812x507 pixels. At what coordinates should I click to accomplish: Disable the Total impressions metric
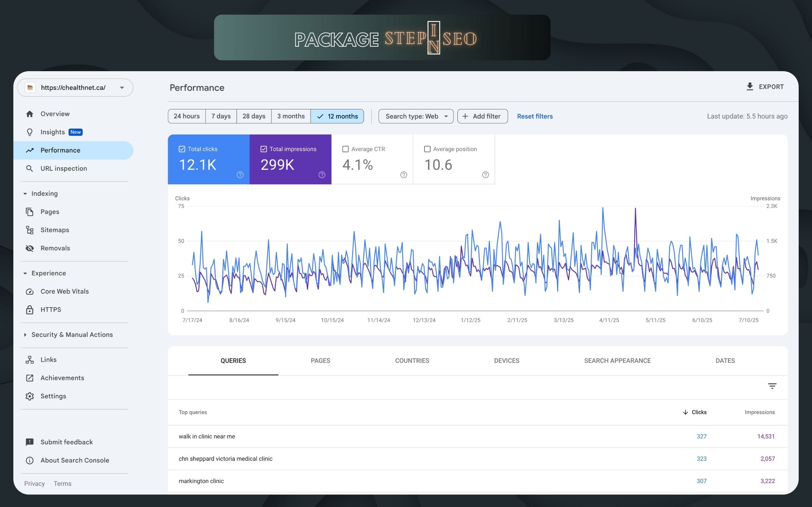pyautogui.click(x=264, y=149)
